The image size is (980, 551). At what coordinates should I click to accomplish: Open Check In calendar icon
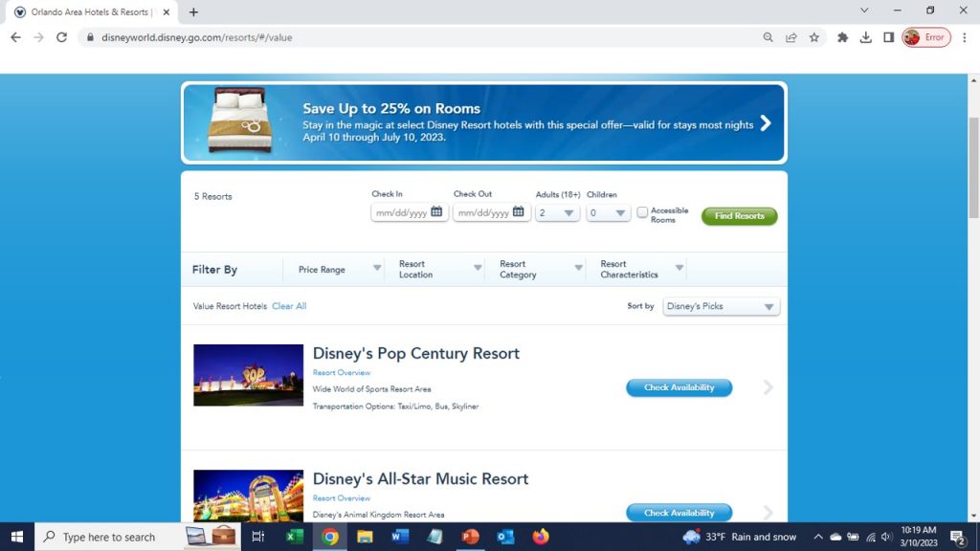pyautogui.click(x=436, y=211)
